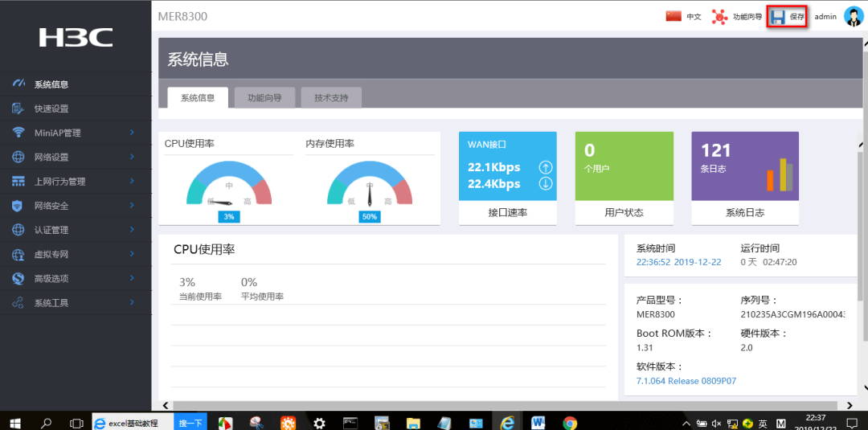The height and width of the screenshot is (430, 868).
Task: Click the 网络安全 shield icon
Action: click(18, 206)
